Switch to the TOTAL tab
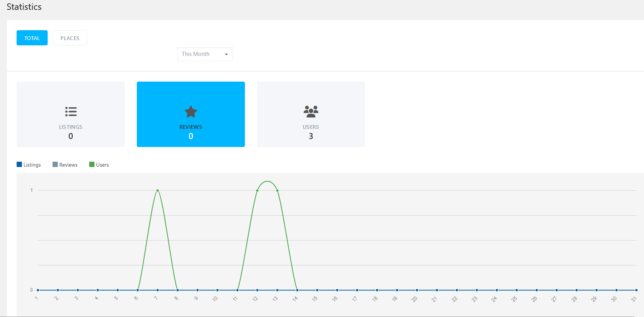644x317 pixels. (32, 38)
